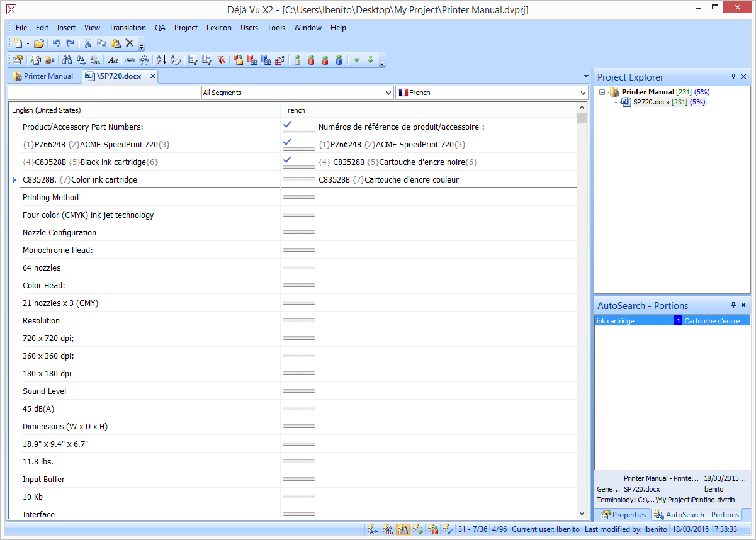Open the QA menu
The height and width of the screenshot is (540, 756).
(161, 28)
